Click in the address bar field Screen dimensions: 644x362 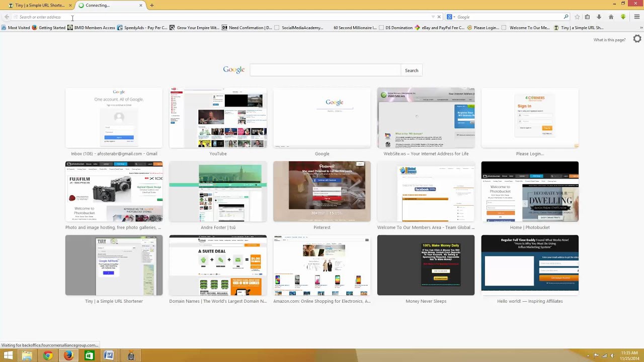point(221,17)
